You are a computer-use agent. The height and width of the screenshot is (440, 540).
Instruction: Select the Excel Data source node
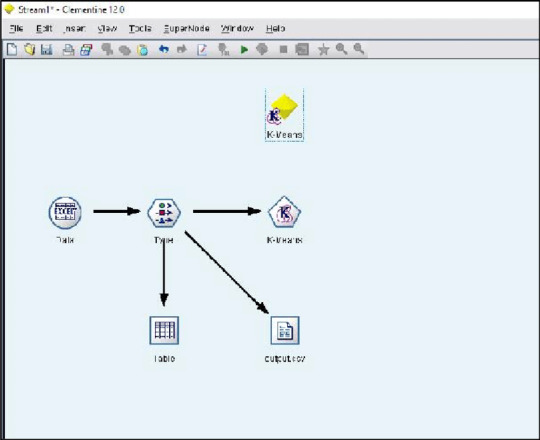click(x=65, y=213)
